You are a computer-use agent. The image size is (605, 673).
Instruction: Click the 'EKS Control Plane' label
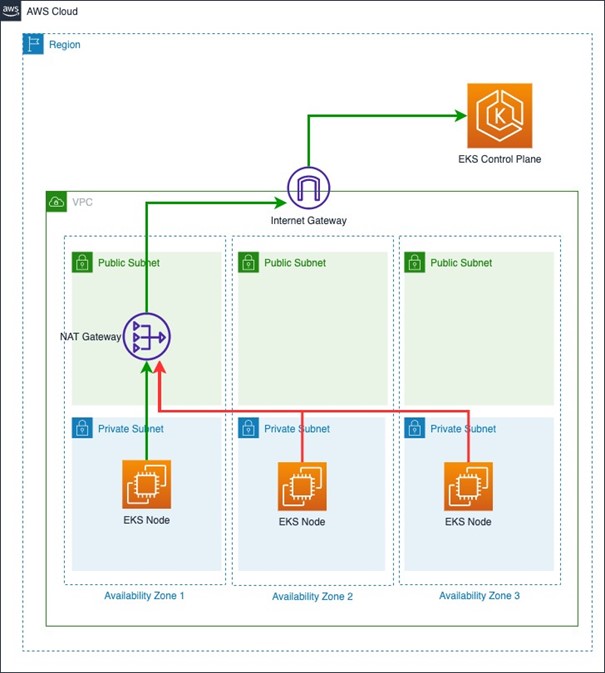[499, 159]
